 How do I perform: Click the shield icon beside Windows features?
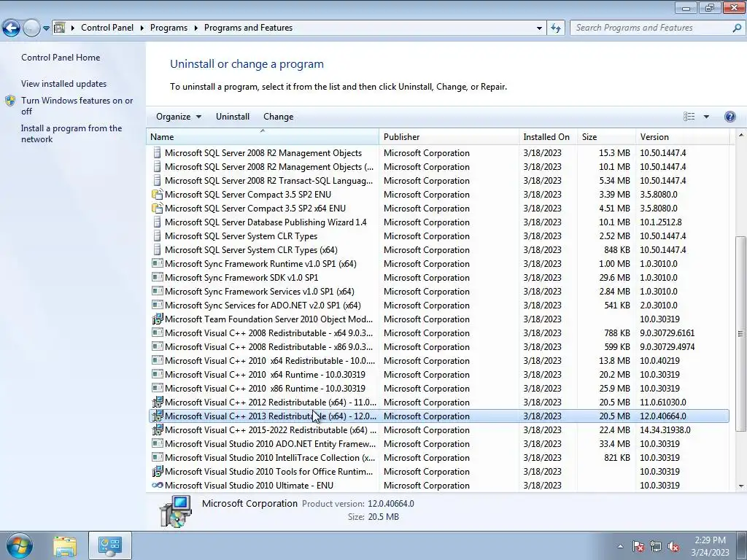tap(10, 101)
